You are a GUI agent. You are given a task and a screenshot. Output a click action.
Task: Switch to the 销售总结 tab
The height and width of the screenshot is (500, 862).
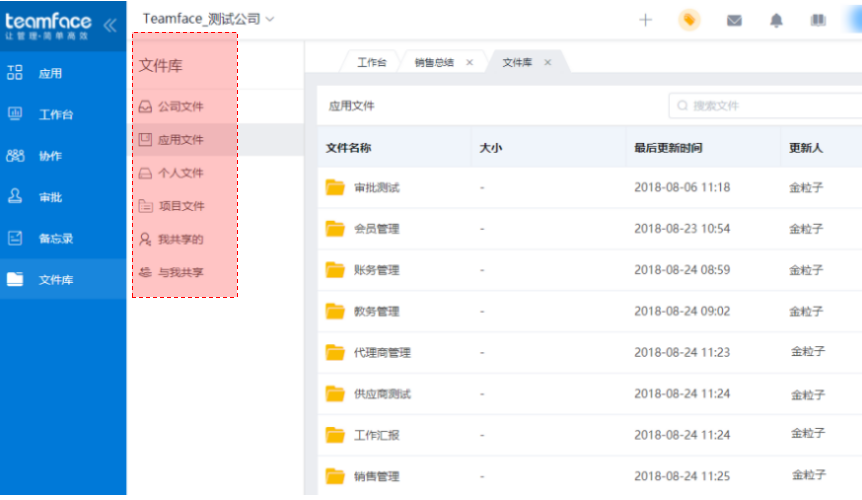point(434,62)
